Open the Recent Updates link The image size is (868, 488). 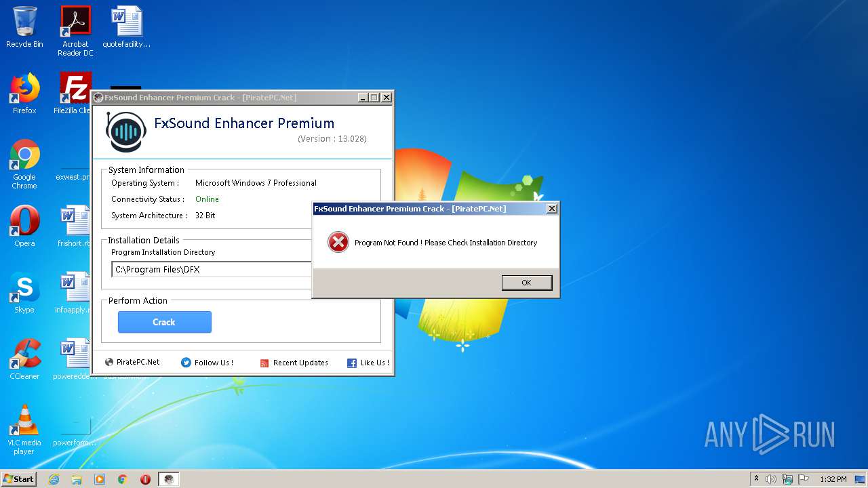coord(294,363)
